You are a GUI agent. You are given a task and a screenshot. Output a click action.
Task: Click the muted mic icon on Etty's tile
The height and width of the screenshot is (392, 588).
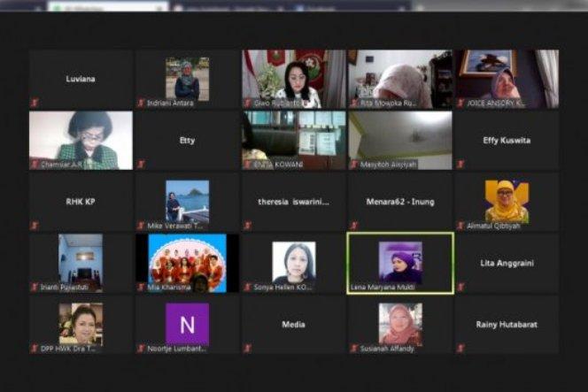coord(141,164)
